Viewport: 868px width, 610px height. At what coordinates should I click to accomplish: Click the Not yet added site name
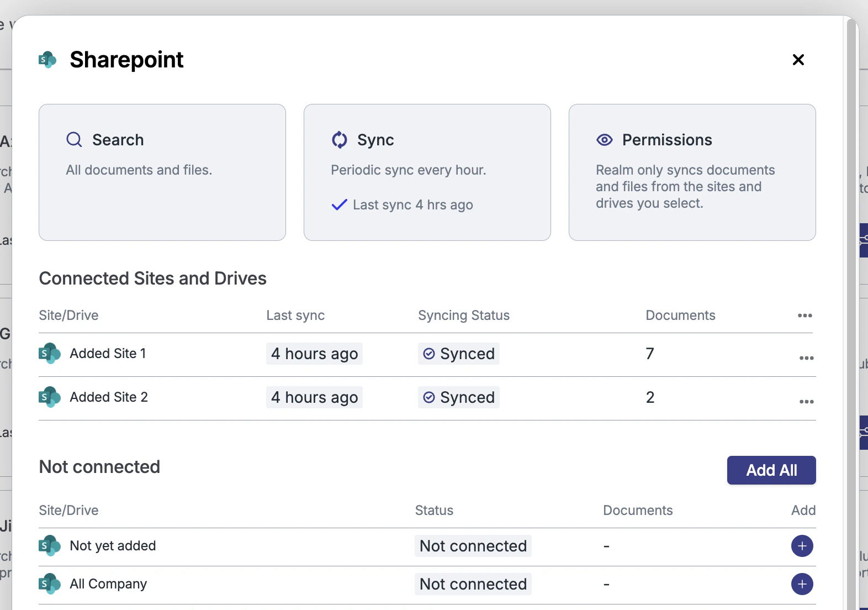[113, 546]
